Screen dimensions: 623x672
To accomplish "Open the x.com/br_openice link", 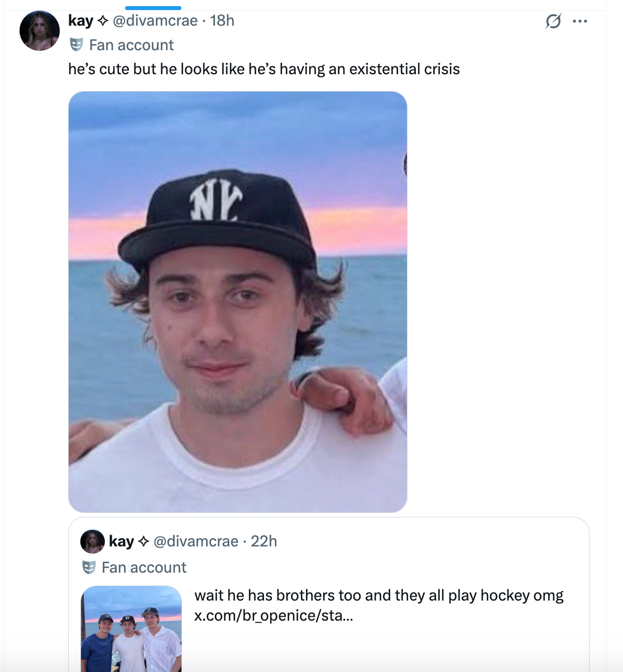I will tap(273, 615).
